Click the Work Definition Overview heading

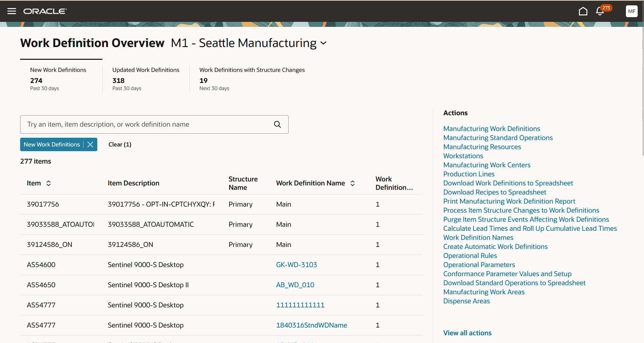pos(92,43)
